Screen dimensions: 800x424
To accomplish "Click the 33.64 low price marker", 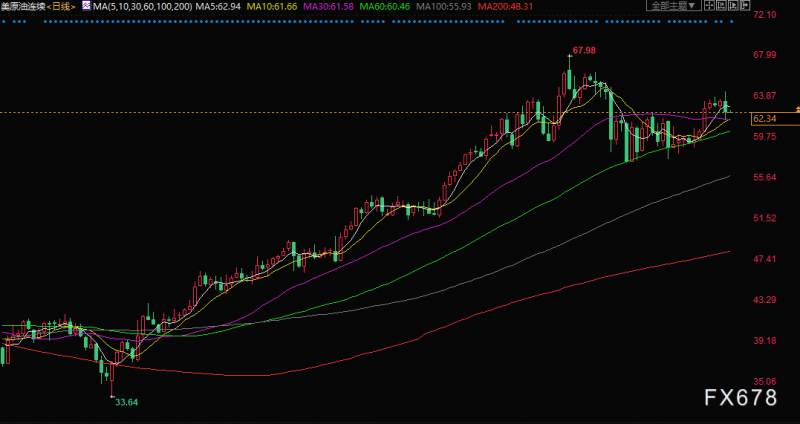I will (127, 402).
